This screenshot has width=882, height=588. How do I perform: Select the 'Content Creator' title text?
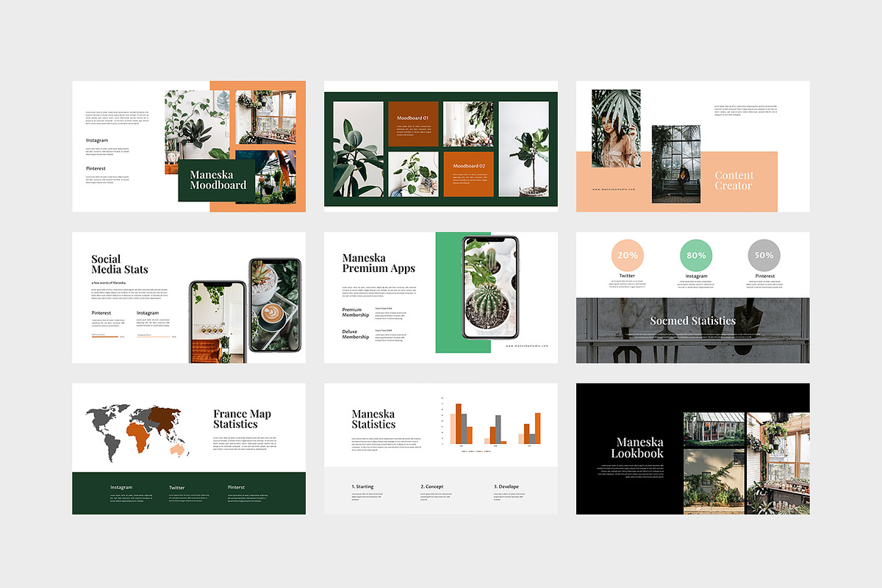[734, 181]
